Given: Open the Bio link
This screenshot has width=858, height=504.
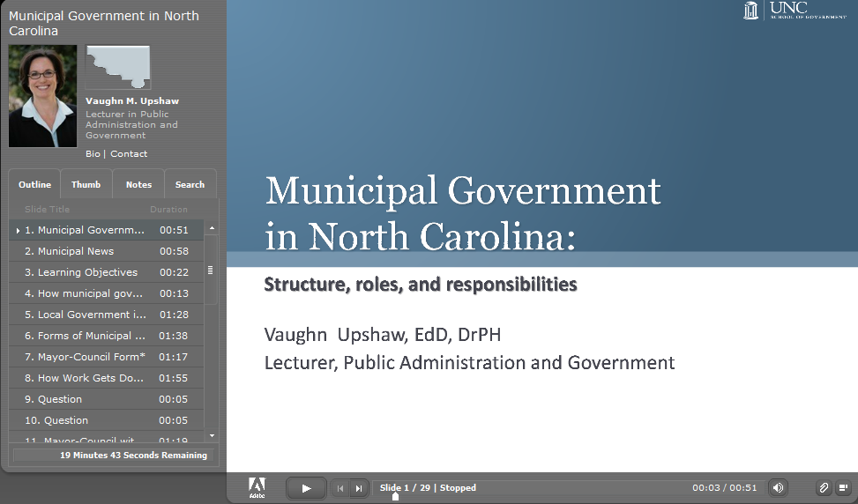Looking at the screenshot, I should coord(93,153).
